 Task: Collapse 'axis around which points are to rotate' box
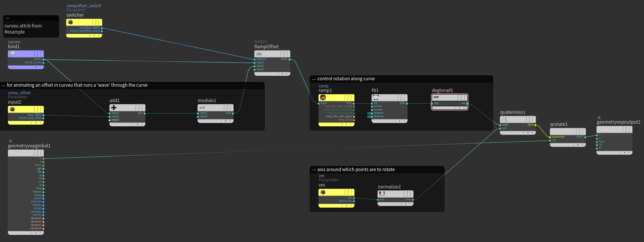coord(313,170)
